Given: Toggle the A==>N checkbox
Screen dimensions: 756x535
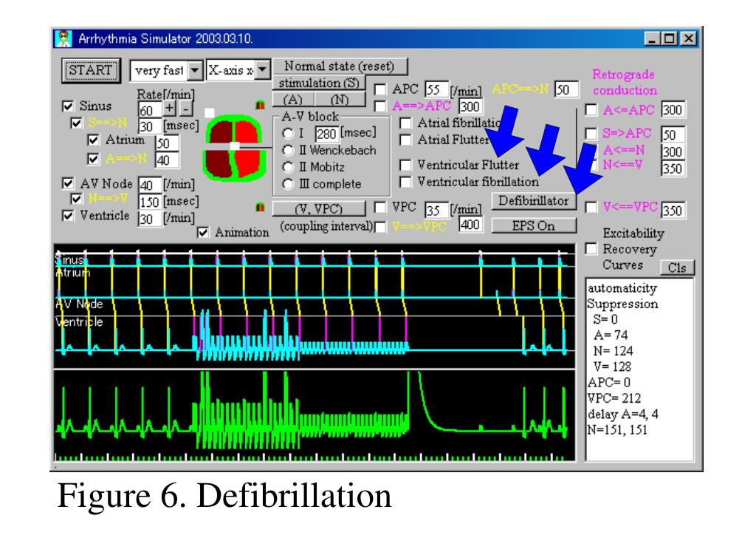Looking at the screenshot, I should [93, 159].
